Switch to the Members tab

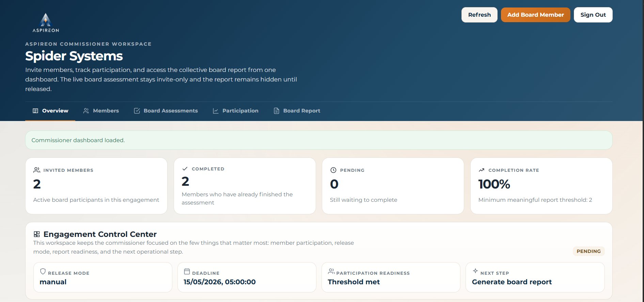pyautogui.click(x=101, y=111)
